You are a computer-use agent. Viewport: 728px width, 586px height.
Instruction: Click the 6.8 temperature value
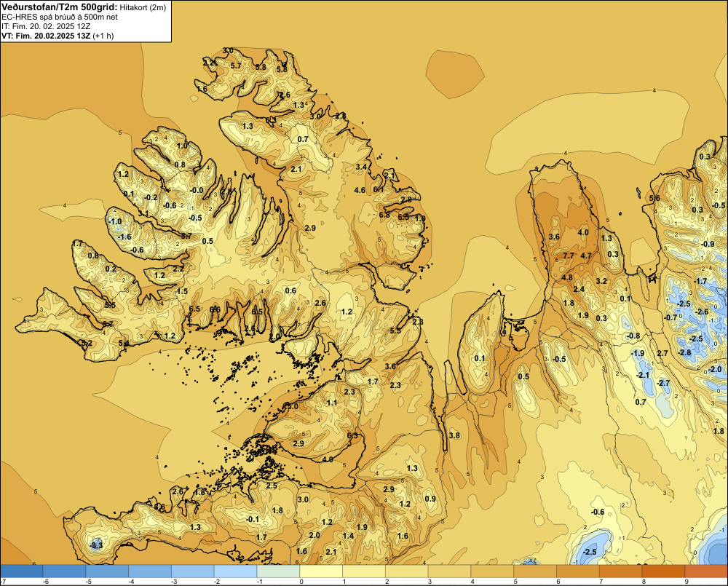coord(384,215)
